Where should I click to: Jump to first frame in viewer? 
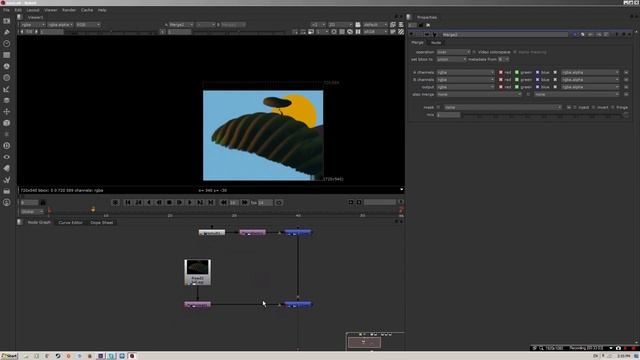point(128,202)
